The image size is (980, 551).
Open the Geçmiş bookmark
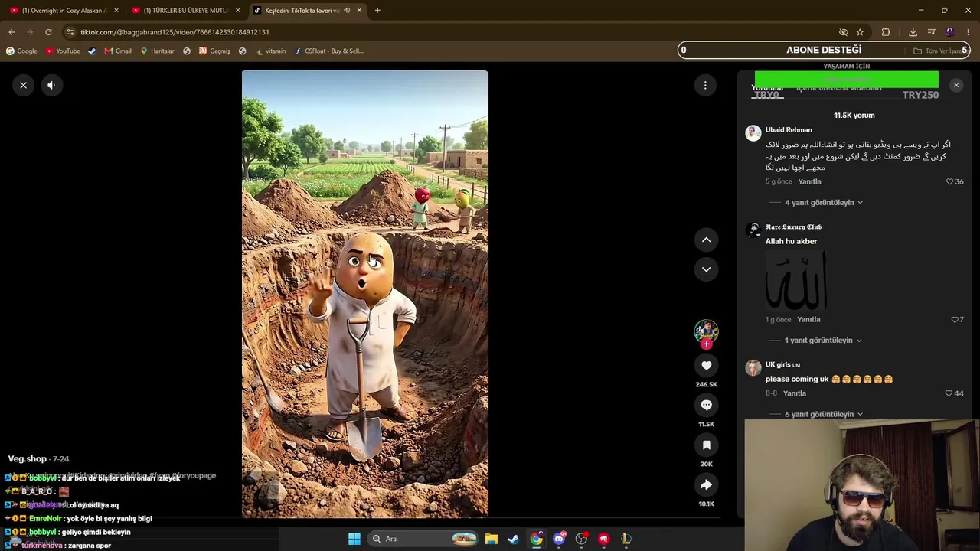214,51
